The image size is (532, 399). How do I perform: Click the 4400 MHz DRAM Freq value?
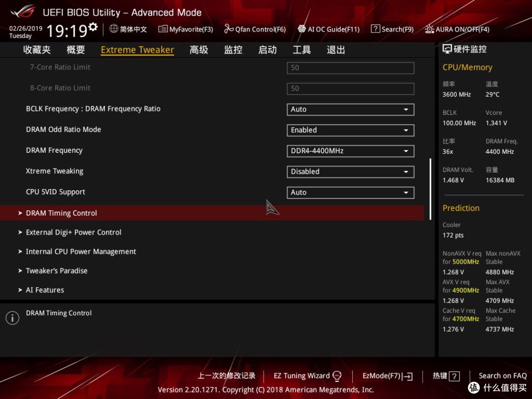[x=500, y=152]
